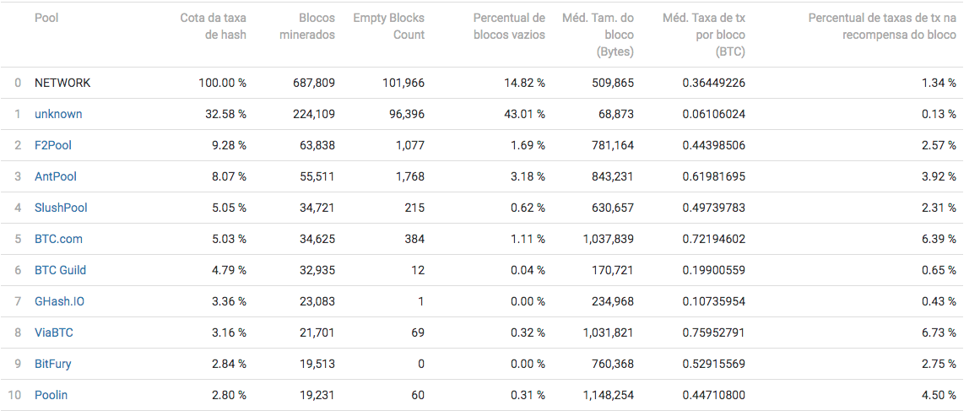Select GHash.IO hash share 3.36 %
The image size is (980, 411).
pos(229,301)
